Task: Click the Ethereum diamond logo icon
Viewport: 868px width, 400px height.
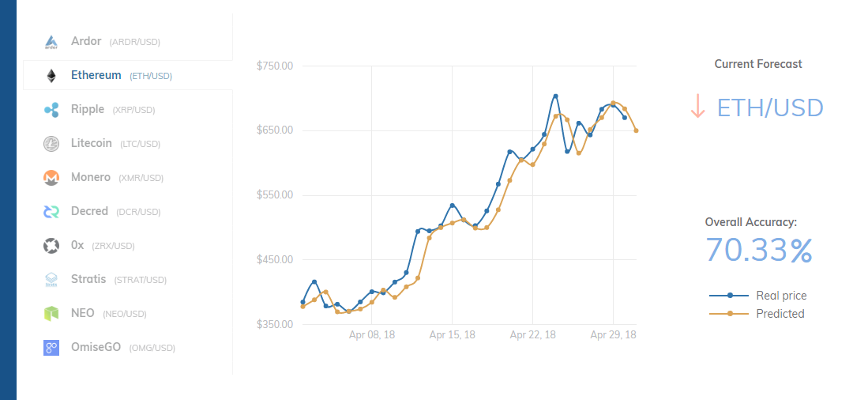Action: click(51, 76)
